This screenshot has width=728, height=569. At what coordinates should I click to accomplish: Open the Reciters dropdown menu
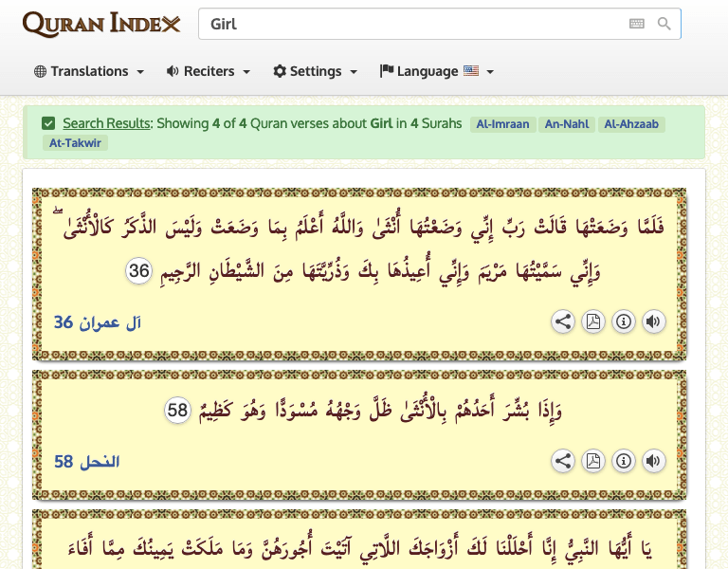coord(209,71)
